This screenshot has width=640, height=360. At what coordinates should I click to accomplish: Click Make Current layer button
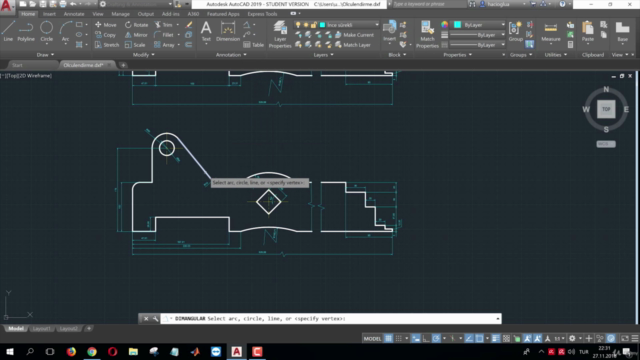click(x=354, y=35)
